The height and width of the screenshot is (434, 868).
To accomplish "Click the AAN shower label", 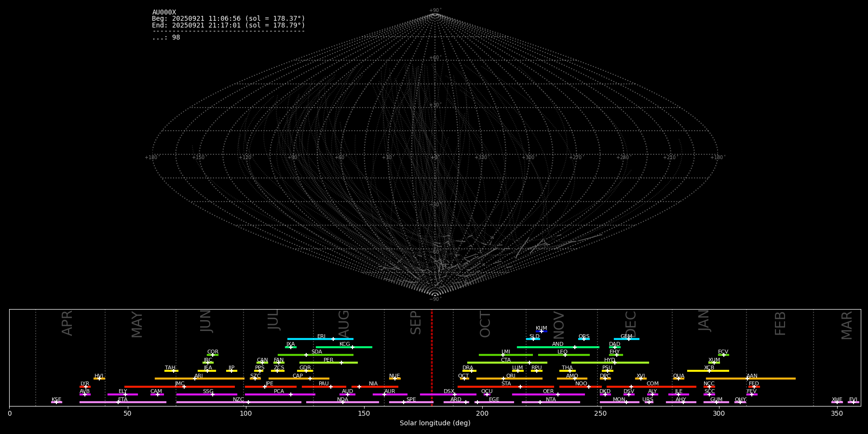I will tap(752, 376).
